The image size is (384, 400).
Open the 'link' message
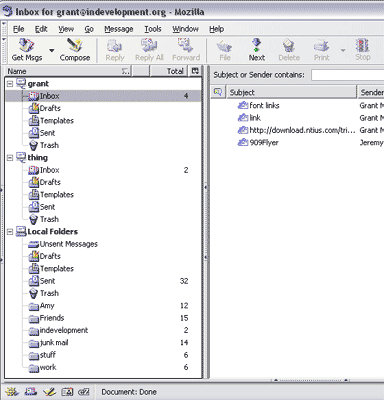(297, 118)
